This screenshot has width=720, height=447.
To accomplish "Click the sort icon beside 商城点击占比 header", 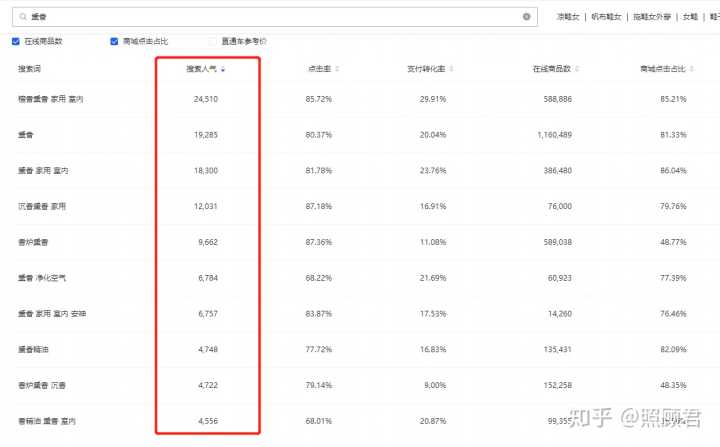I will tap(691, 69).
